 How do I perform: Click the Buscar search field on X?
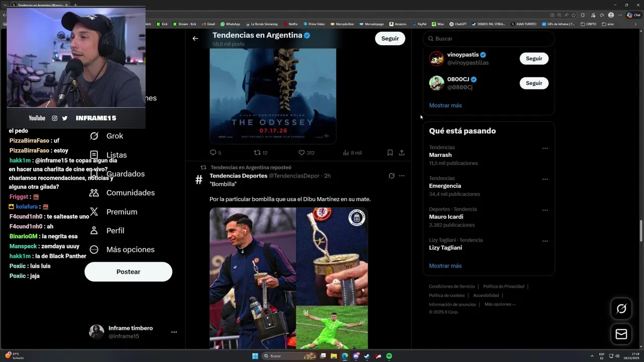pos(489,38)
